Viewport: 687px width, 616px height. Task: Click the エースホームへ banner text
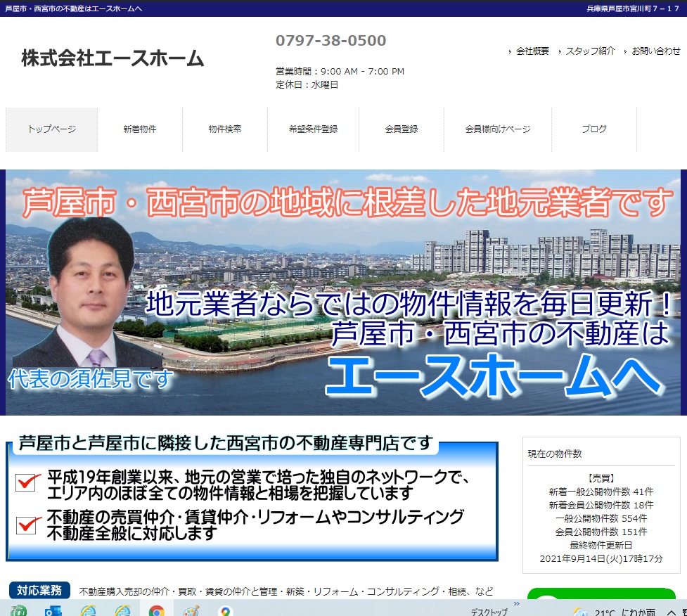click(x=494, y=376)
